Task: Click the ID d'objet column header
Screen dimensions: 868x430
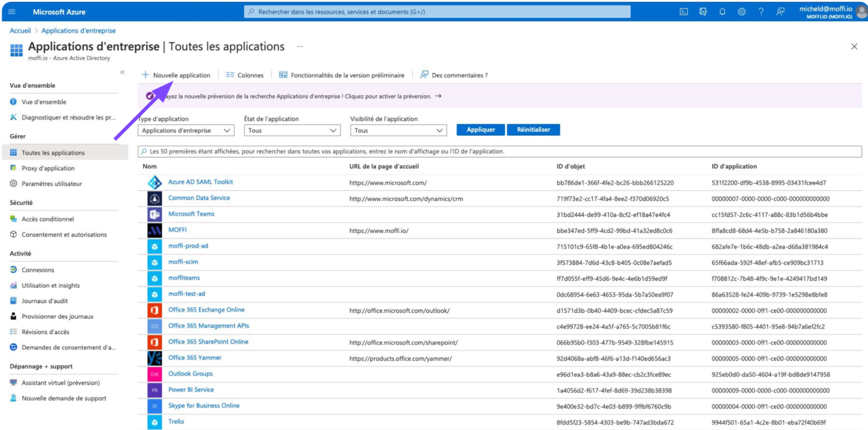Action: [x=570, y=167]
